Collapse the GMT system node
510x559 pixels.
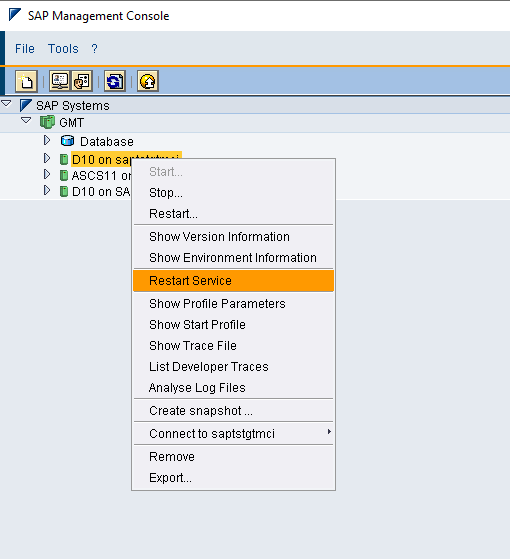click(x=26, y=120)
